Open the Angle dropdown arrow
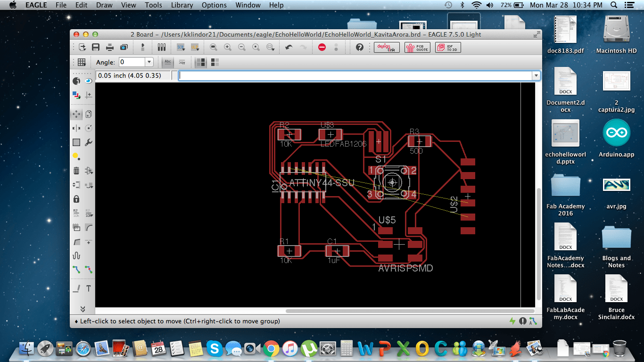Viewport: 644px width, 362px height. 149,62
